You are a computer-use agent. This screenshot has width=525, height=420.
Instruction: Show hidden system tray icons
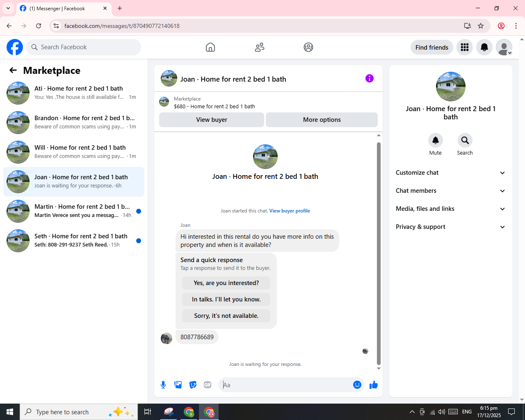[x=412, y=412]
